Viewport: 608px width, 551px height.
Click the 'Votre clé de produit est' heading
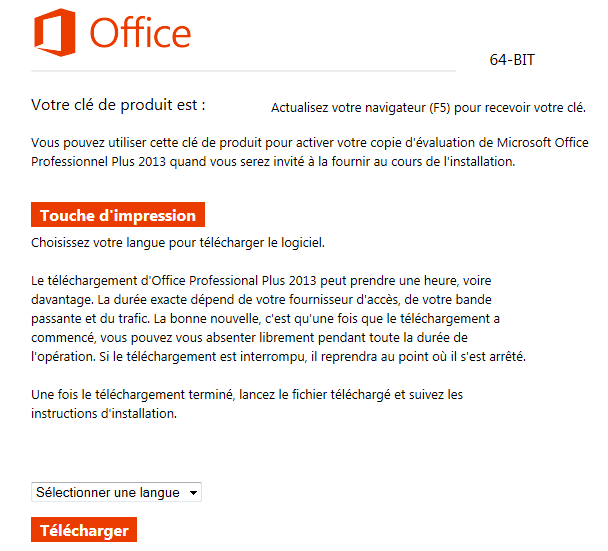point(119,104)
